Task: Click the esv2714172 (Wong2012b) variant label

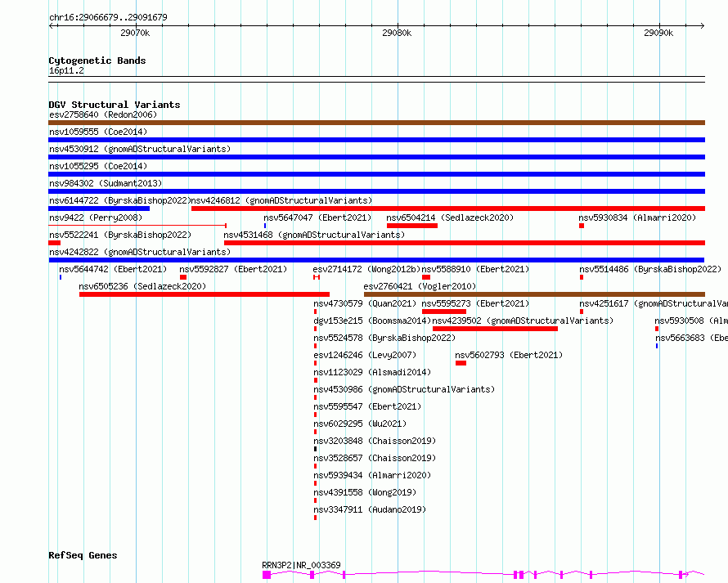Action: pyautogui.click(x=366, y=269)
